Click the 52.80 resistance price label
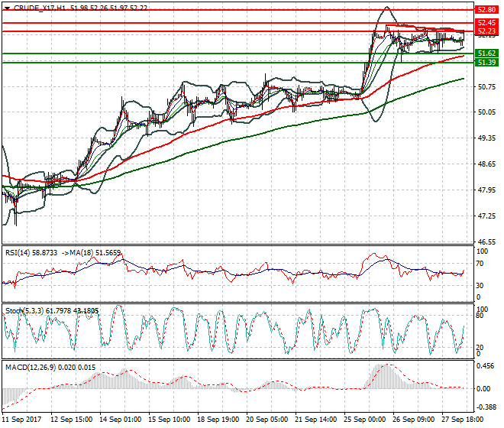The height and width of the screenshot is (428, 504). coord(486,10)
